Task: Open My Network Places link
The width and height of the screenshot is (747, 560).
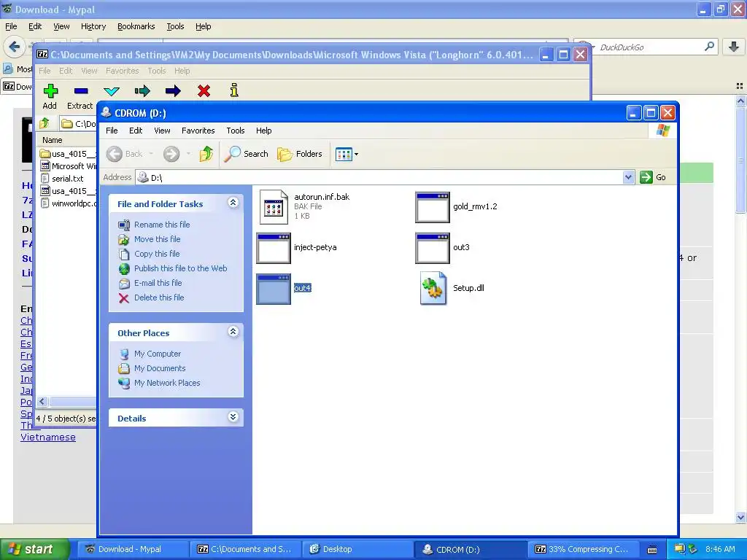Action: pos(167,383)
